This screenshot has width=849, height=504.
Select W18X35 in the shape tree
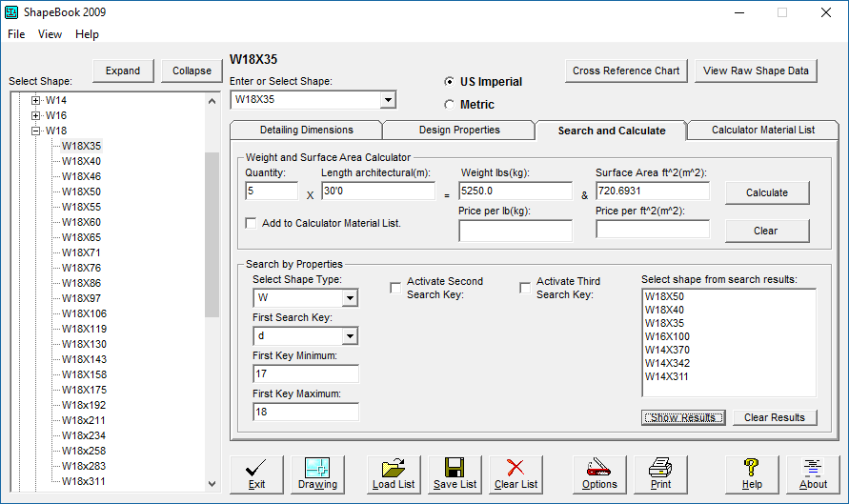click(81, 146)
